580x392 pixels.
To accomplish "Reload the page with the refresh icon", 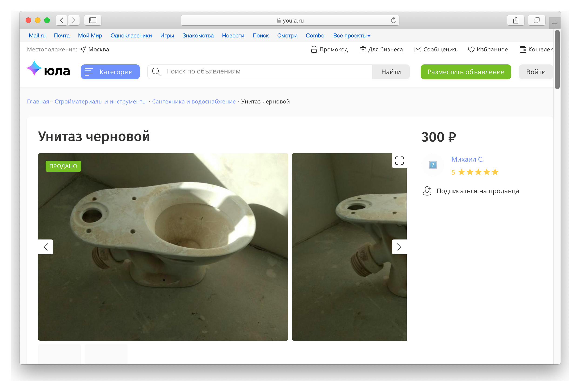I will pyautogui.click(x=393, y=20).
